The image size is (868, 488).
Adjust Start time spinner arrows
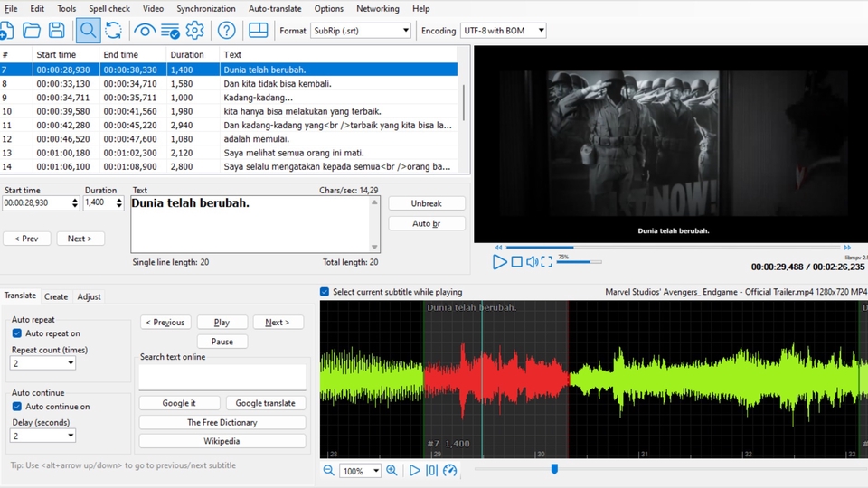[x=75, y=203]
